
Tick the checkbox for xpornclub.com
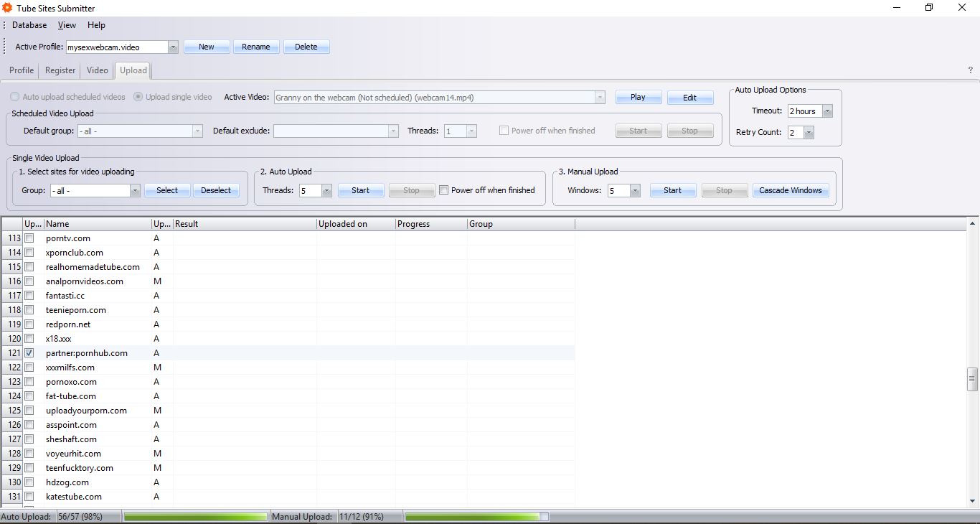click(x=29, y=253)
